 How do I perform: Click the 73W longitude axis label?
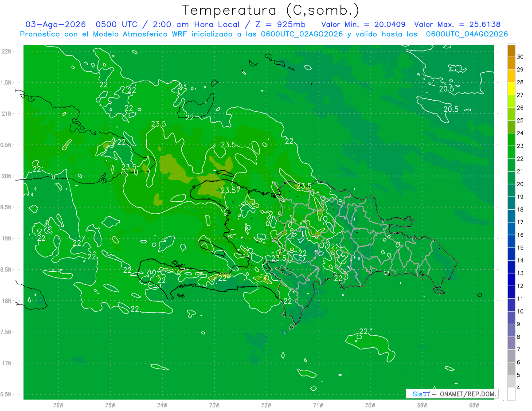pyautogui.click(x=214, y=405)
